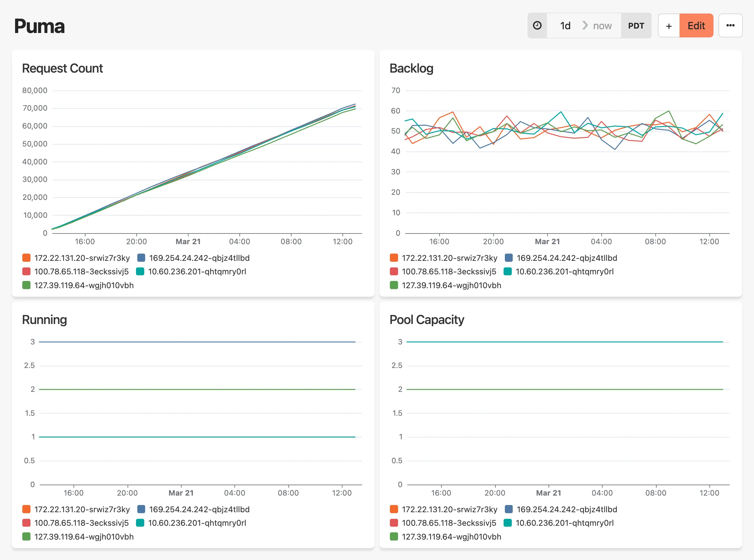
Task: Click the chevron arrow before 'now'
Action: (585, 26)
